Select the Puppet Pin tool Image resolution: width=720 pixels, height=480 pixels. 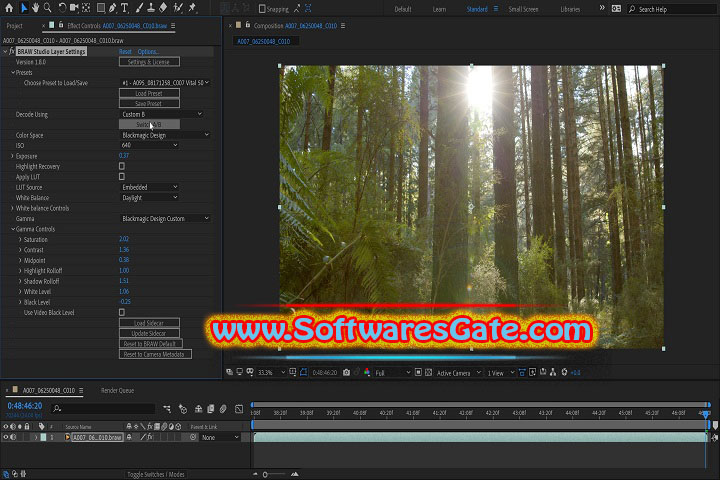192,8
